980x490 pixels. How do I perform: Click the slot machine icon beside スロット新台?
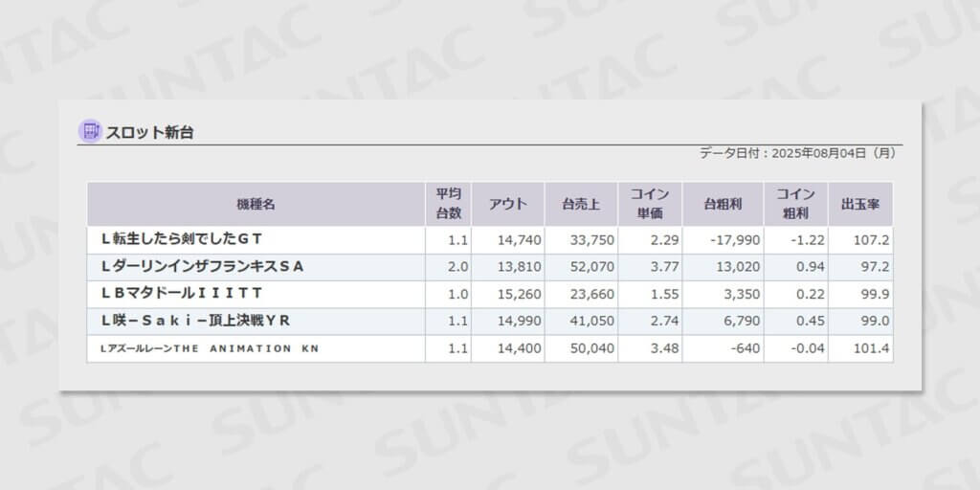90,131
